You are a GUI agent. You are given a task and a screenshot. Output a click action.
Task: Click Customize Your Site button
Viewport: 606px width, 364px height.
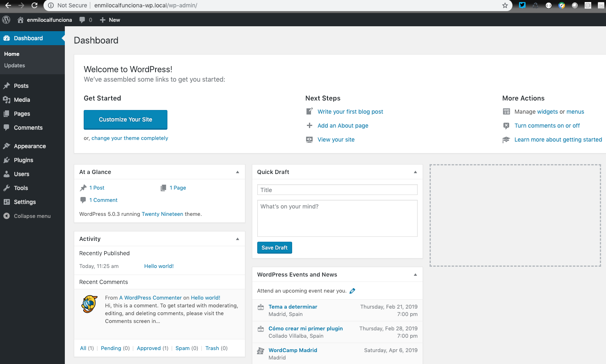tap(126, 119)
